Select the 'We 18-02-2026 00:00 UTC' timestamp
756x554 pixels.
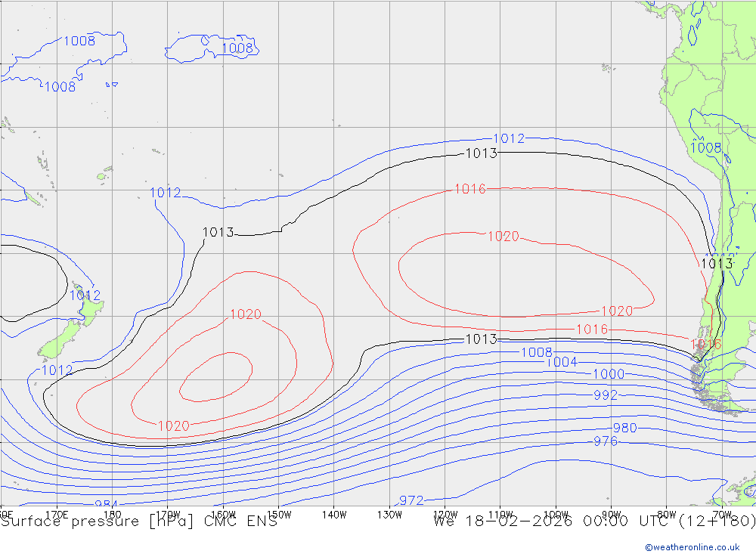pos(553,522)
